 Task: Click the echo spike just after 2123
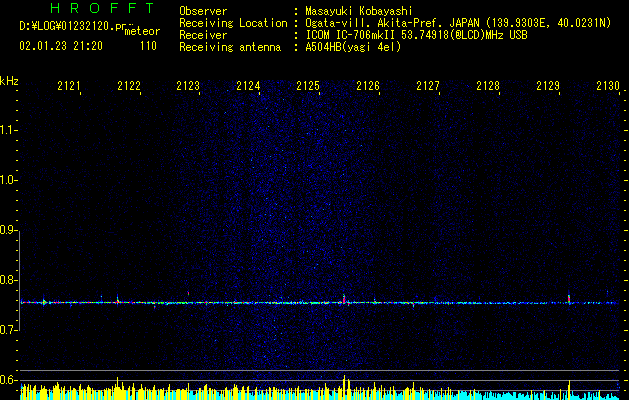point(188,293)
